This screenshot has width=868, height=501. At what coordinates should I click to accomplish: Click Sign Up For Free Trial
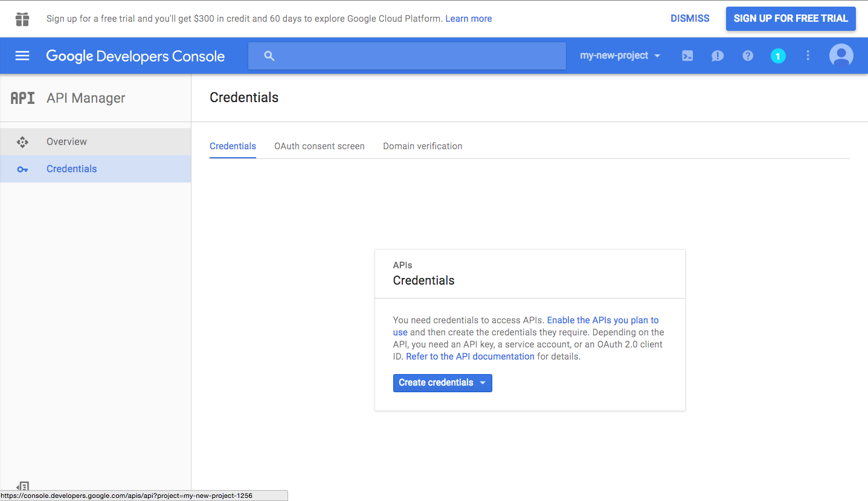tap(791, 19)
